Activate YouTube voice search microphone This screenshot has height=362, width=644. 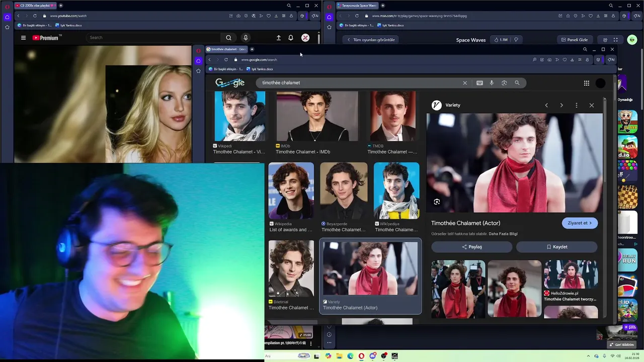pyautogui.click(x=246, y=38)
